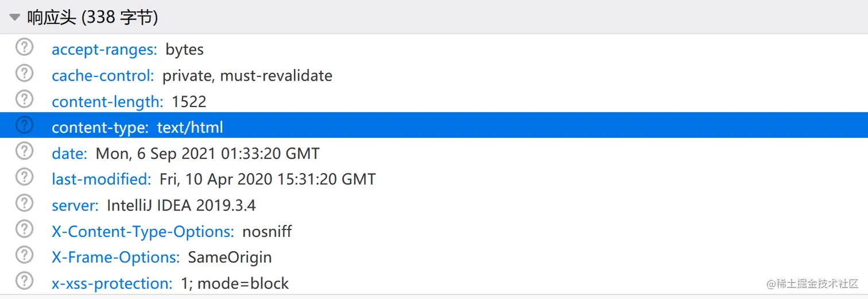Collapse the 响应头 section triangle
868x299 pixels.
14,17
